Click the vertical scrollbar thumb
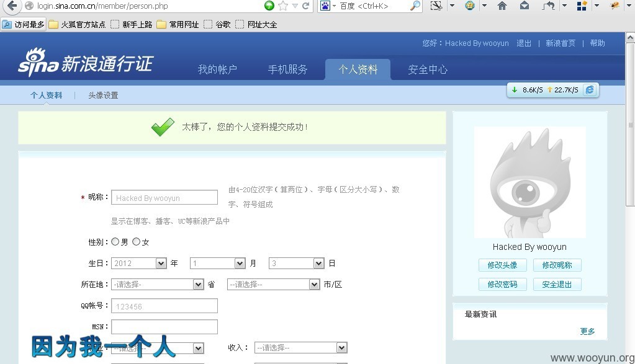635x364 pixels. pos(630,125)
